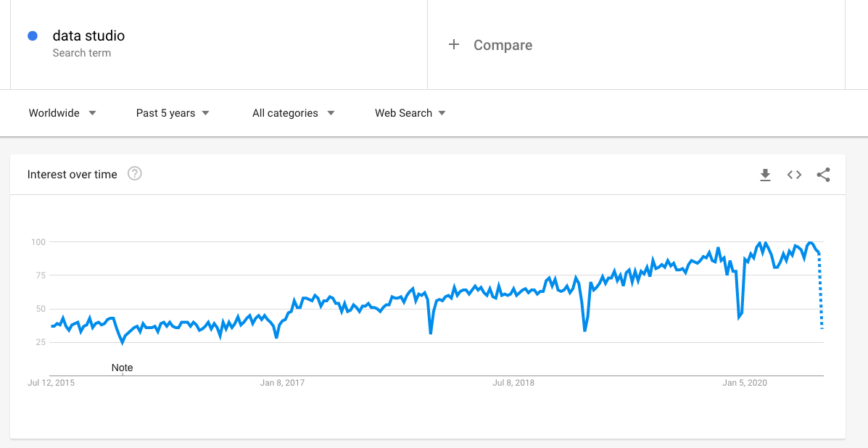Click the Interest over time heading
This screenshot has height=448, width=868.
[x=72, y=174]
